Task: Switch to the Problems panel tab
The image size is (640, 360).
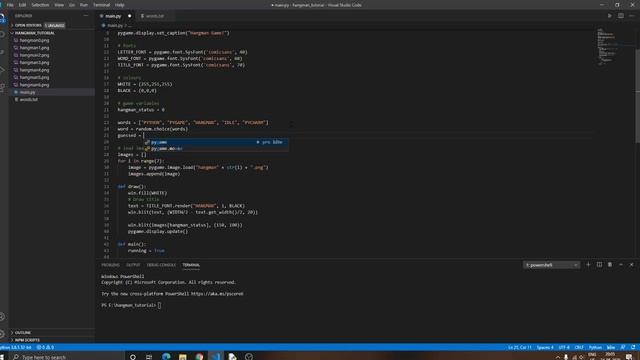Action: click(111, 265)
